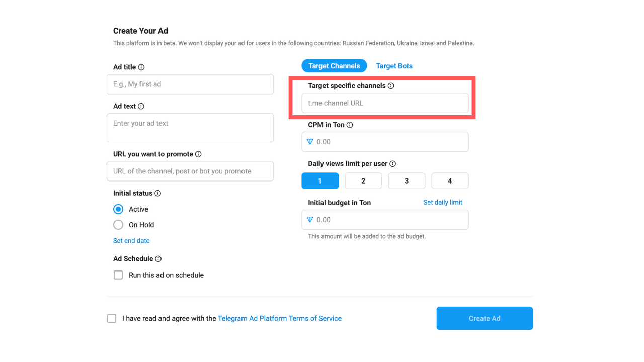
Task: Select the Target Channels tab
Action: click(x=334, y=66)
